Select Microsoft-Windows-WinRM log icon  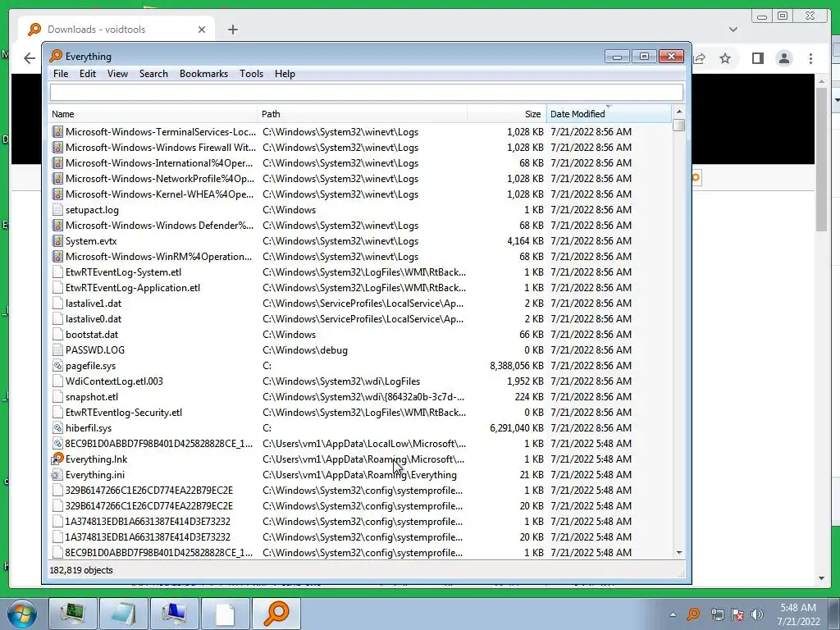57,257
